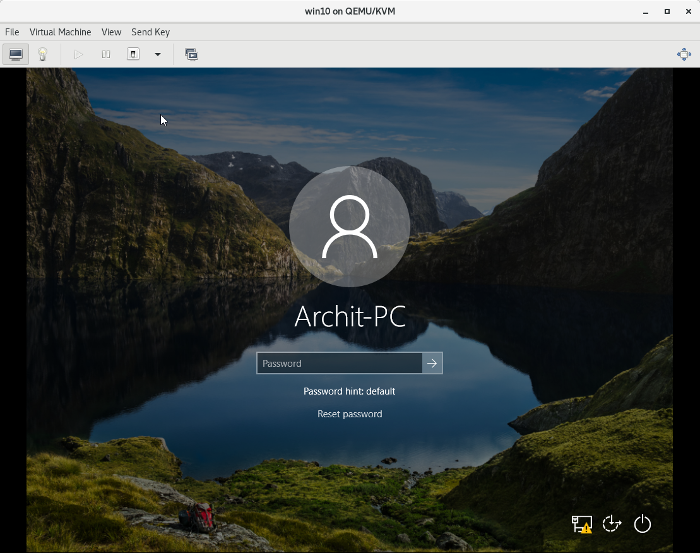Screen dimensions: 700x553
Task: Click the user account avatar picture
Action: point(349,226)
